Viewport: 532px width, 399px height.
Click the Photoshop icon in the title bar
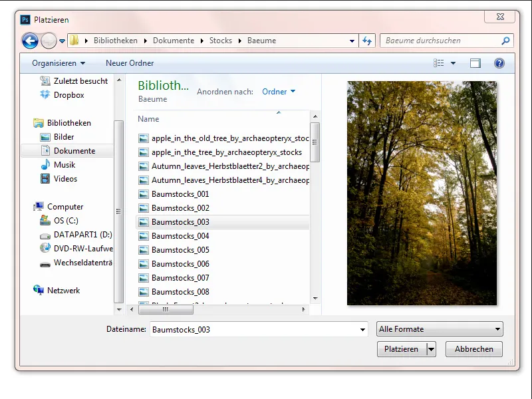coord(25,20)
